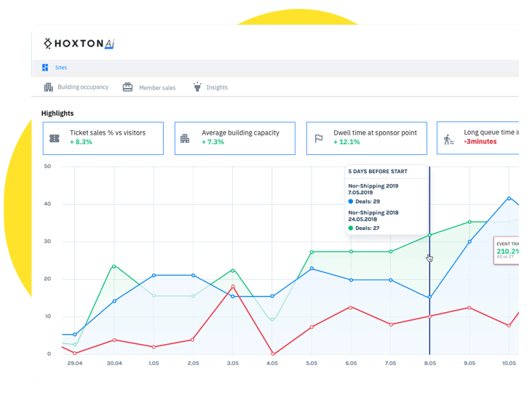Click the red data point at 8.05
The image size is (532, 395).
pos(429,316)
